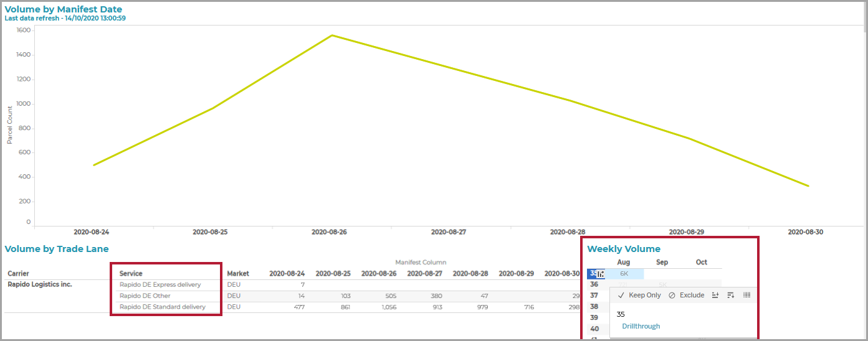The image size is (868, 341).
Task: Select the 477 value cell
Action: (x=298, y=307)
